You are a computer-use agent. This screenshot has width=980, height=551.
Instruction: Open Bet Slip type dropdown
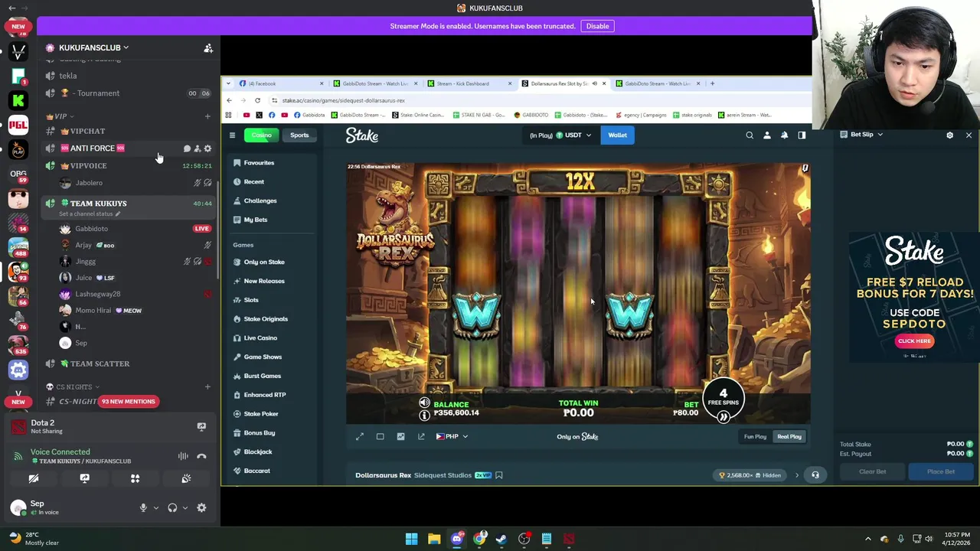pyautogui.click(x=861, y=135)
